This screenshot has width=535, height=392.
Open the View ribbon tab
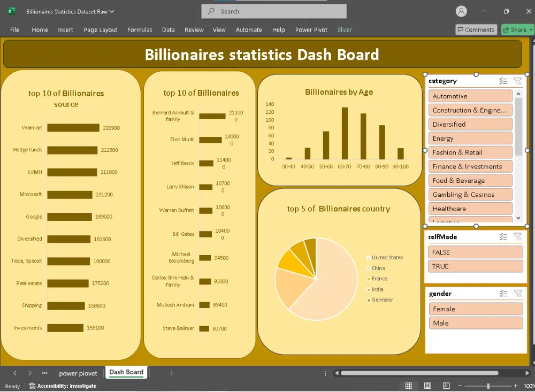click(x=219, y=30)
